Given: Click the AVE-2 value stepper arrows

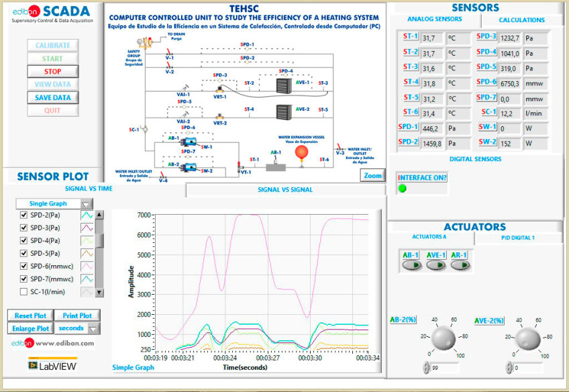Looking at the screenshot, I should coord(509,367).
